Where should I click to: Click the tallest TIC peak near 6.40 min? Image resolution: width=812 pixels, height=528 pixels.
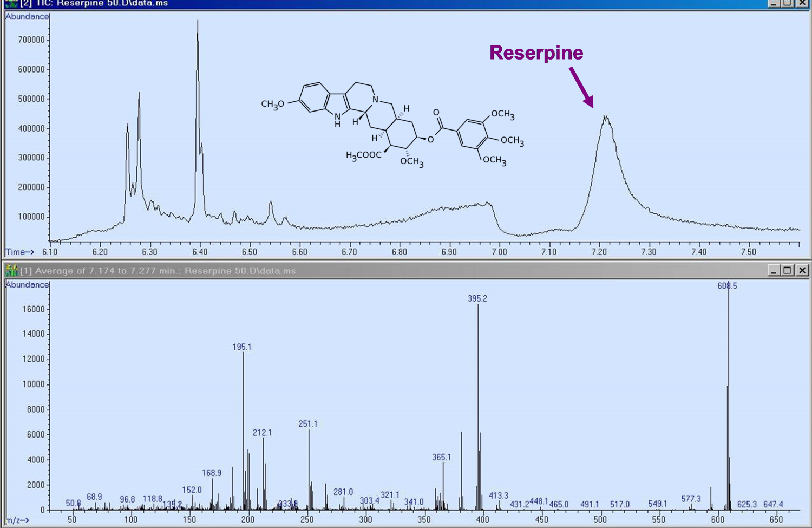[198, 22]
